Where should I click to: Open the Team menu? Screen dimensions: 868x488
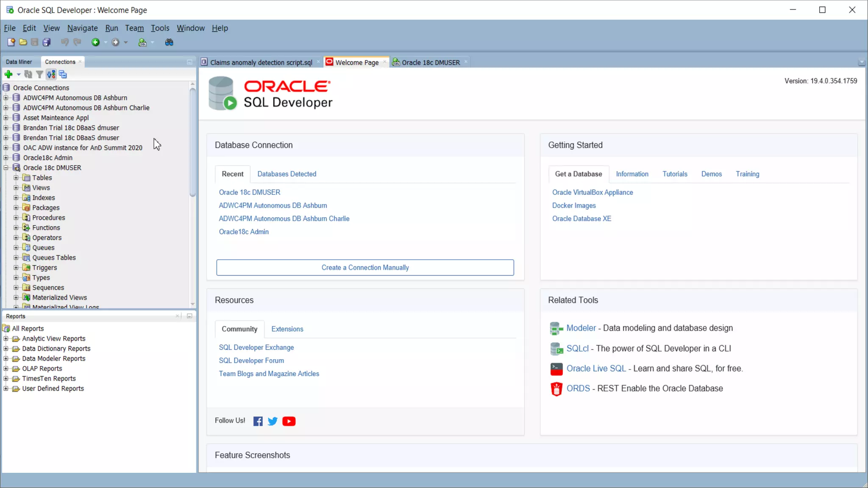pos(134,28)
